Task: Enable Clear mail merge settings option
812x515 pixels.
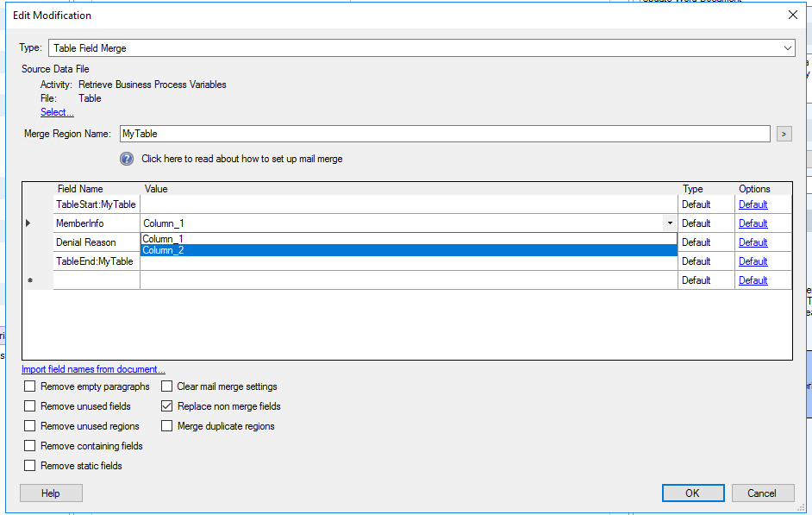Action: click(x=167, y=386)
